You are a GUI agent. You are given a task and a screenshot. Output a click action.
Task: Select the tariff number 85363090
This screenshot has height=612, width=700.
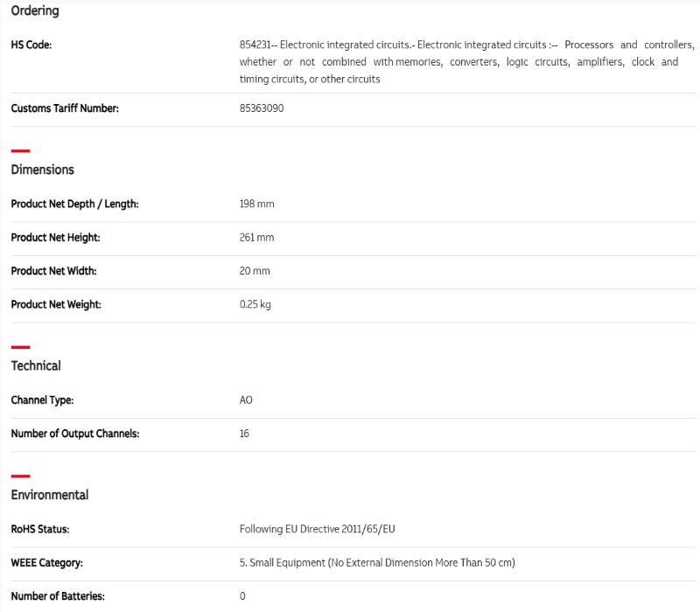pos(262,108)
